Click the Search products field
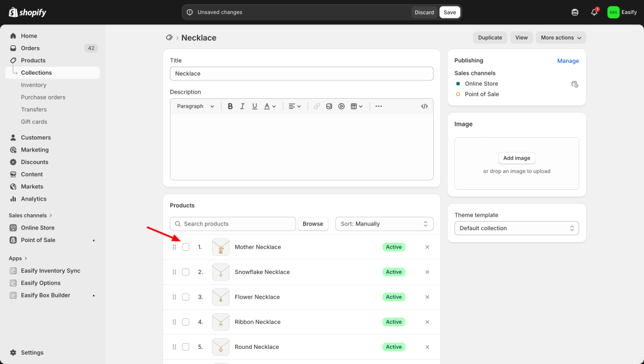 [233, 224]
